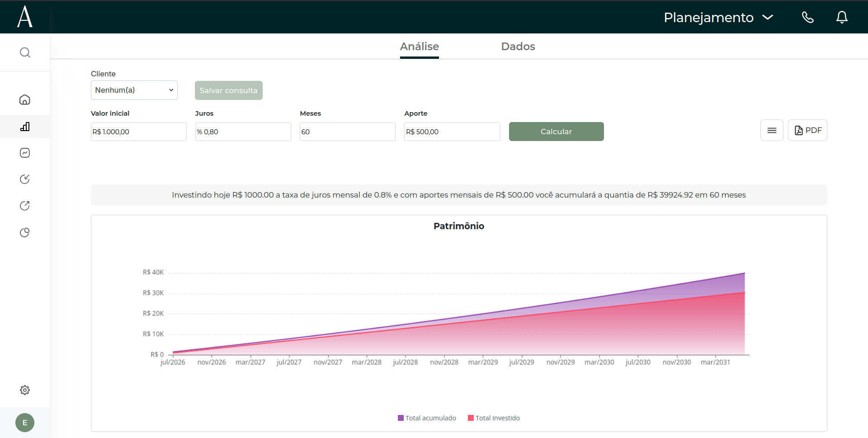Toggle Total acumulado legend series
Image resolution: width=868 pixels, height=438 pixels.
[427, 418]
